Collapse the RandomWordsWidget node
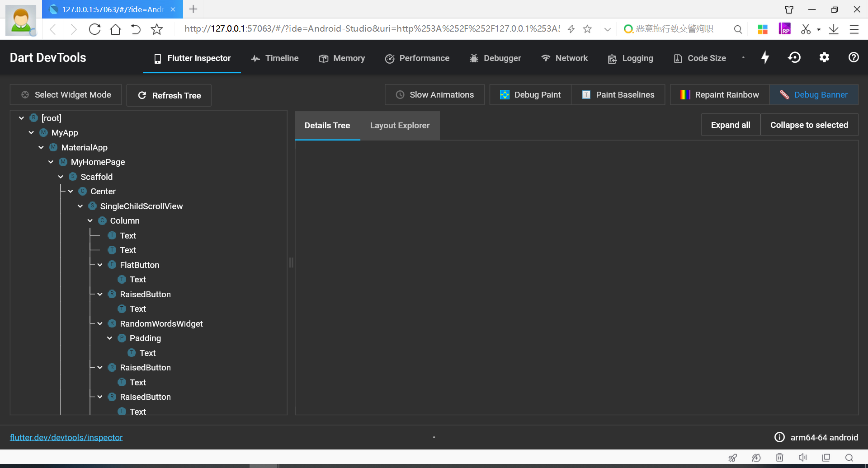This screenshot has width=868, height=468. 99,323
